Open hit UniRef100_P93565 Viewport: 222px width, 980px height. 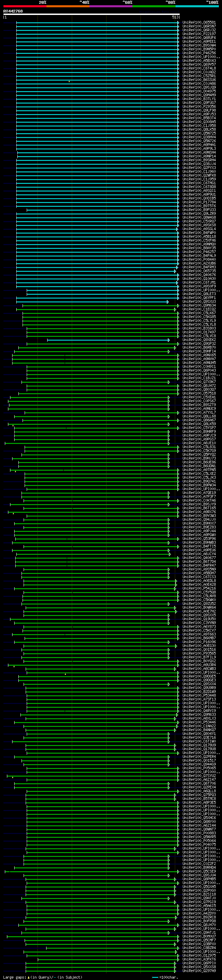(x=199, y=653)
